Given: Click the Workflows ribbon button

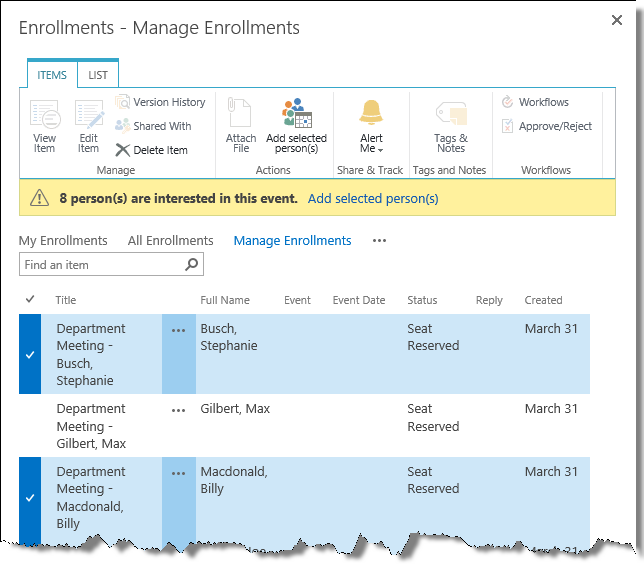Looking at the screenshot, I should tap(535, 102).
